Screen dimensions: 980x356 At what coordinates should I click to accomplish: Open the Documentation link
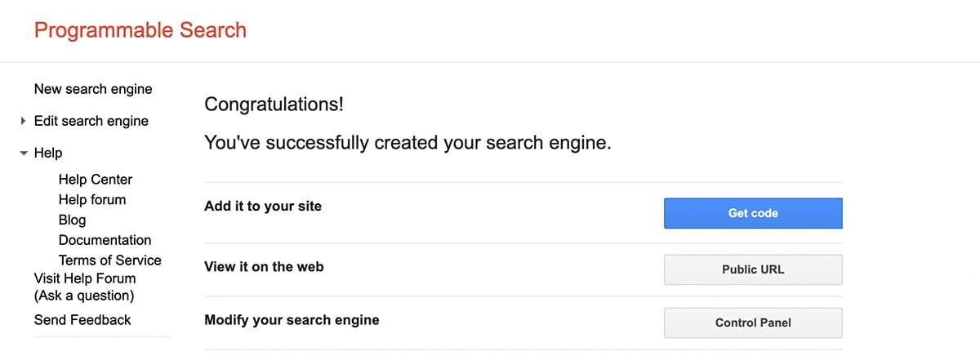(105, 240)
